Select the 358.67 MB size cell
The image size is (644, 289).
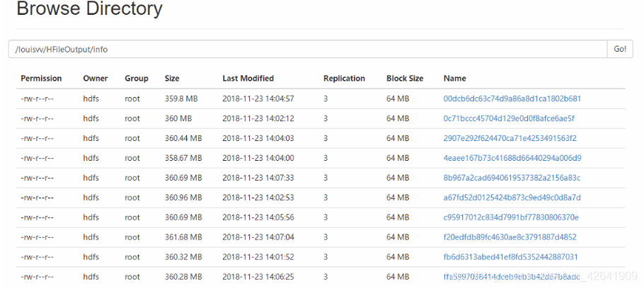click(183, 158)
